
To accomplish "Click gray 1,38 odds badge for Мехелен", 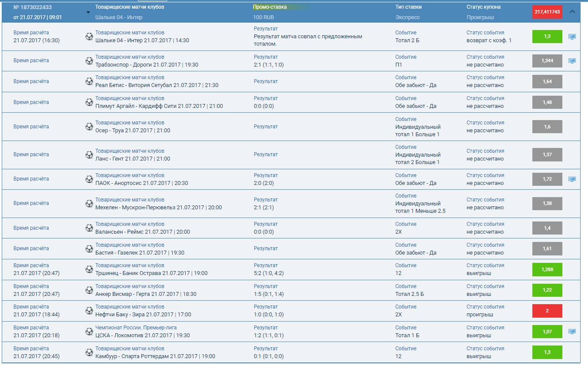I will tap(547, 204).
